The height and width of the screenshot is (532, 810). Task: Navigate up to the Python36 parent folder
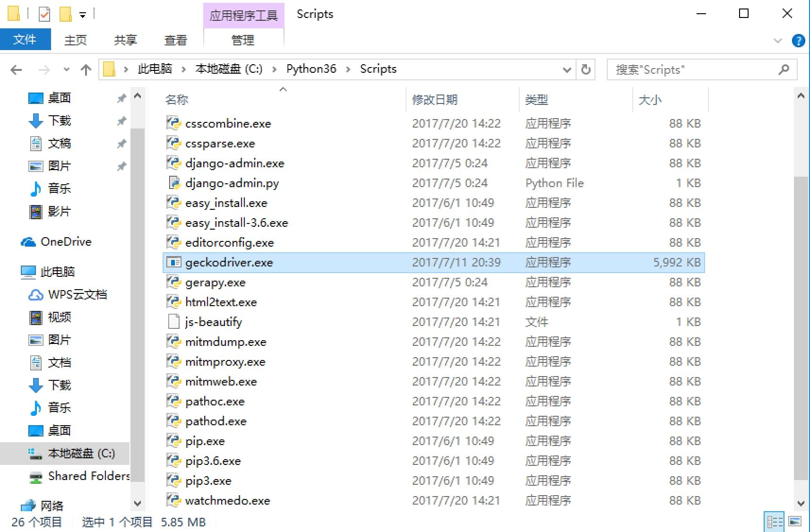[86, 69]
